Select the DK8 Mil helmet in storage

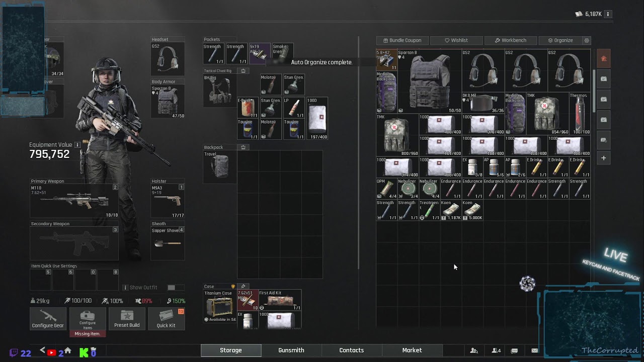coord(483,103)
